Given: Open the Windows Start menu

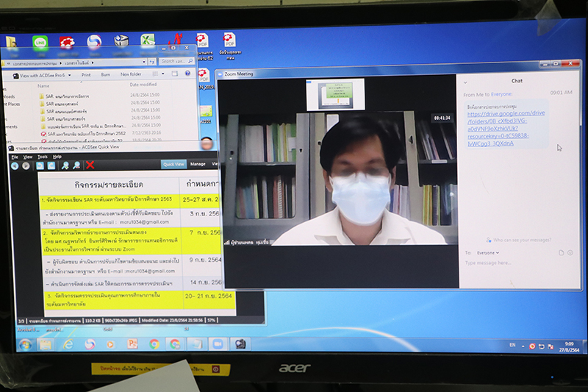Looking at the screenshot, I should (x=25, y=344).
